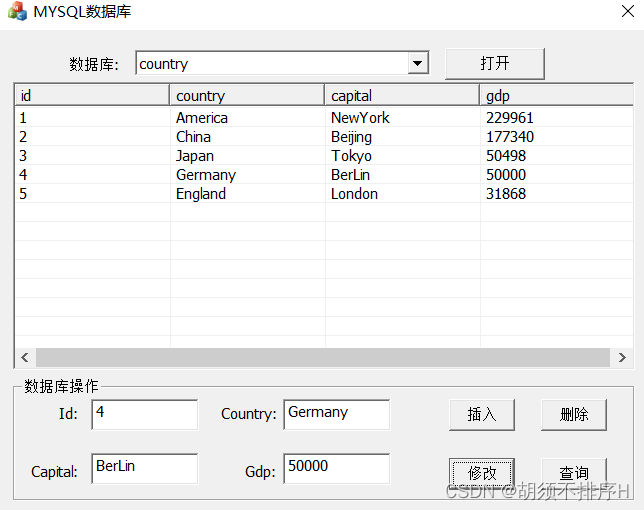Select the row with id 2
This screenshot has width=644, height=510.
click(x=324, y=137)
